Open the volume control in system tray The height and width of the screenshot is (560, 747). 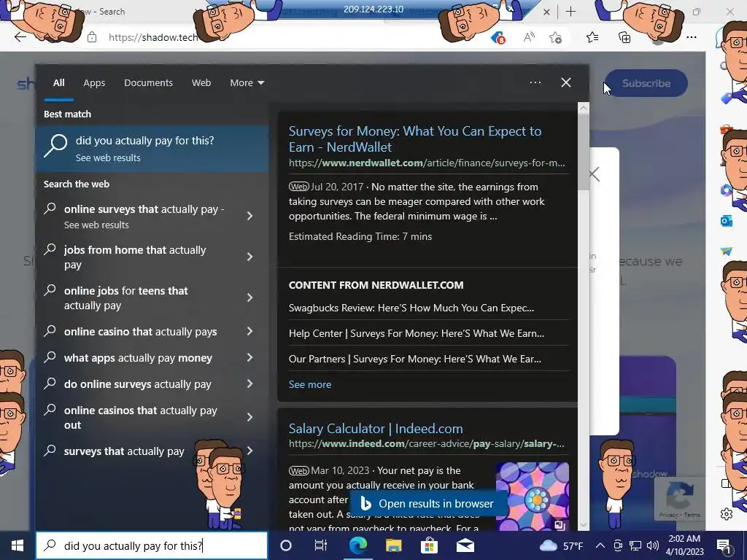coord(653,545)
